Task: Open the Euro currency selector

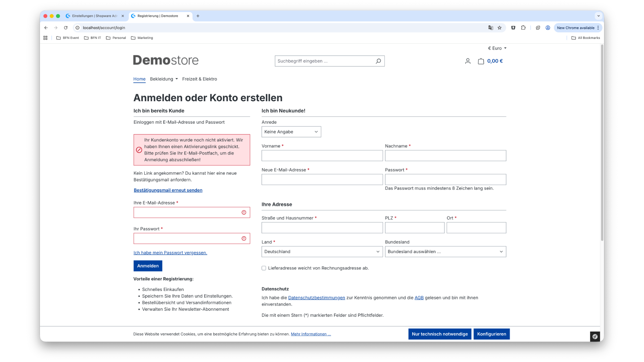Action: coord(497,48)
